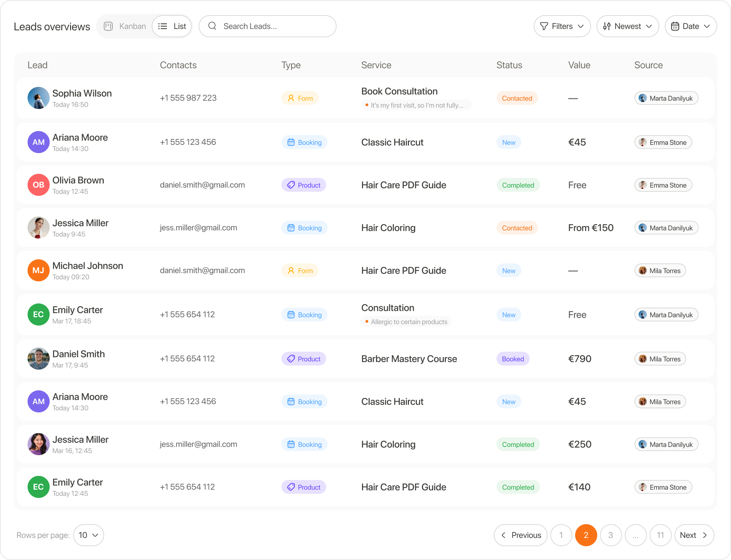Click the AM avatar for Ariana Moore €45 Emma Stone row
The image size is (731, 560).
[x=39, y=142]
